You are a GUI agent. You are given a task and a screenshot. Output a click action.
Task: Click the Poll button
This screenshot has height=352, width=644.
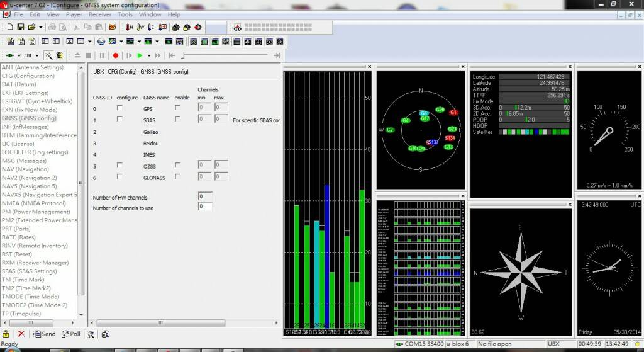pos(70,334)
